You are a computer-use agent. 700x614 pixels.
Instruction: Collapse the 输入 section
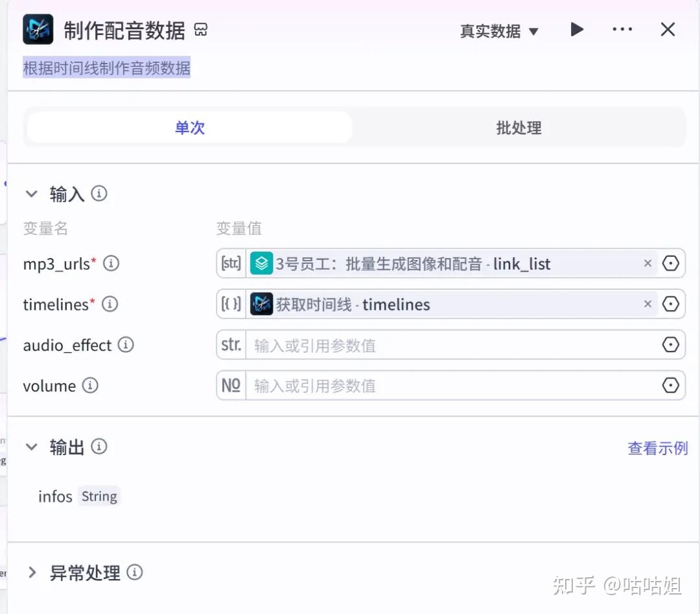(x=31, y=194)
